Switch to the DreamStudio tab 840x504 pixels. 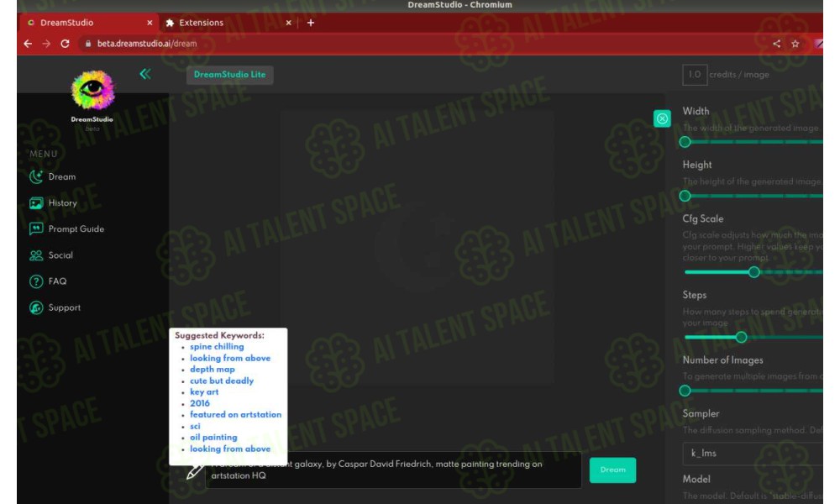(90, 23)
